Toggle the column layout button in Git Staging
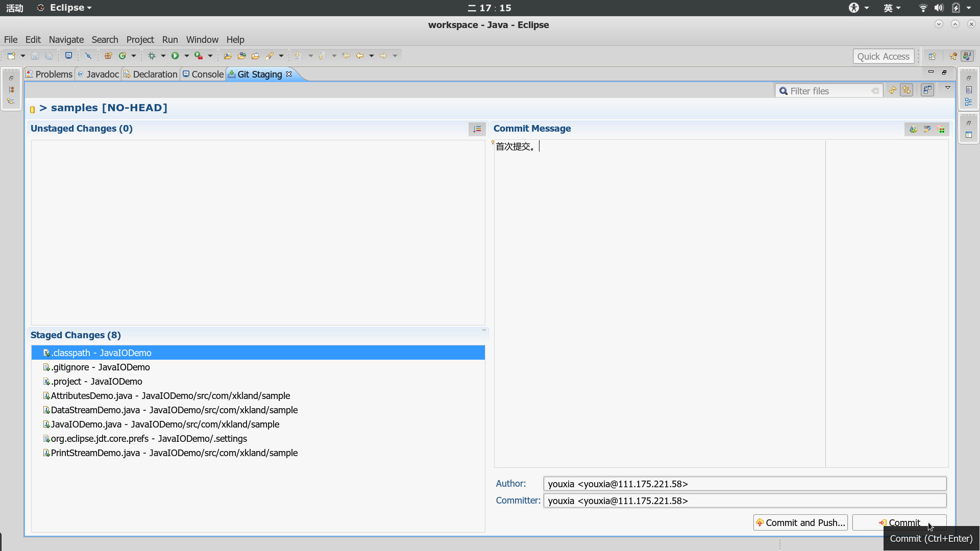Screen dimensions: 980x551 click(x=927, y=90)
